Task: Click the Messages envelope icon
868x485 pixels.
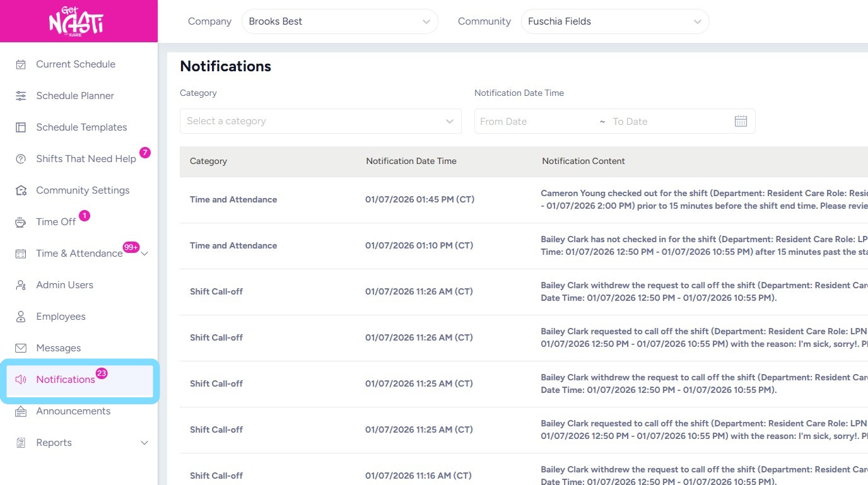Action: click(21, 348)
